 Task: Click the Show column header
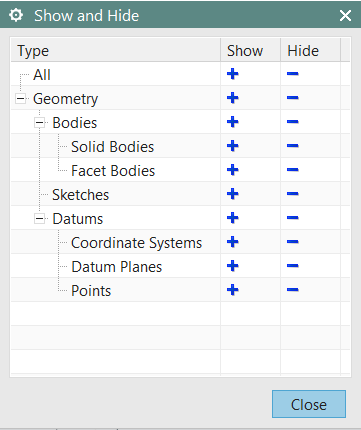tap(250, 50)
